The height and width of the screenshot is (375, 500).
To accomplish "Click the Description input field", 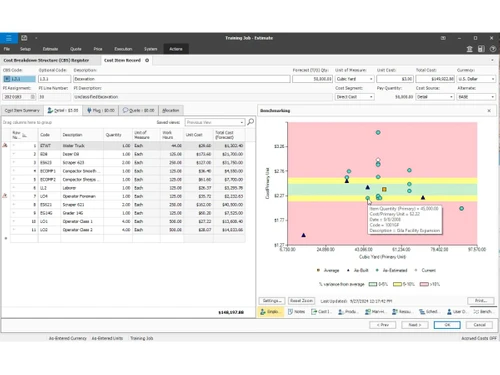I will click(x=182, y=79).
